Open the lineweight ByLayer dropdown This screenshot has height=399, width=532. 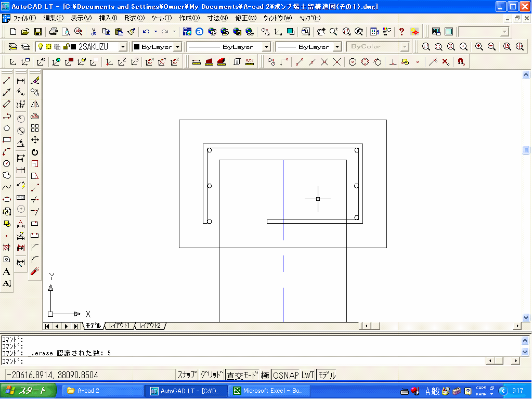pos(338,46)
